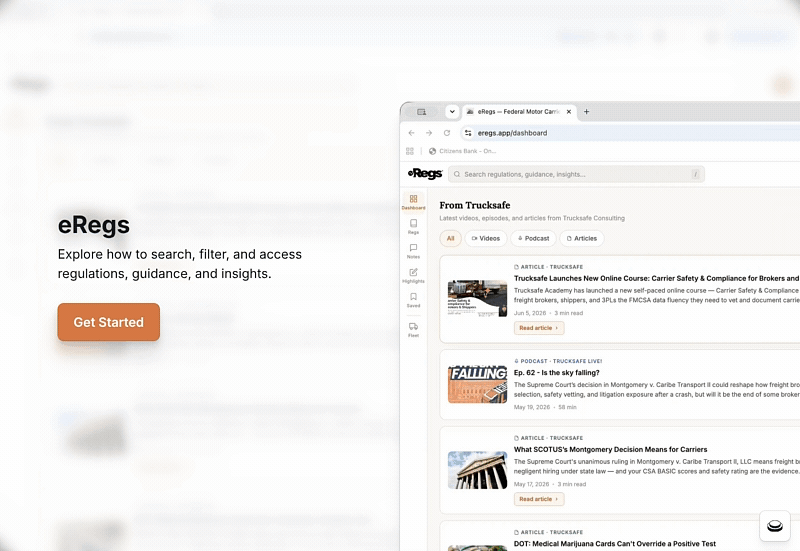Open the chat widget icon at bottom right
Viewport: 800px width, 551px height.
774,525
